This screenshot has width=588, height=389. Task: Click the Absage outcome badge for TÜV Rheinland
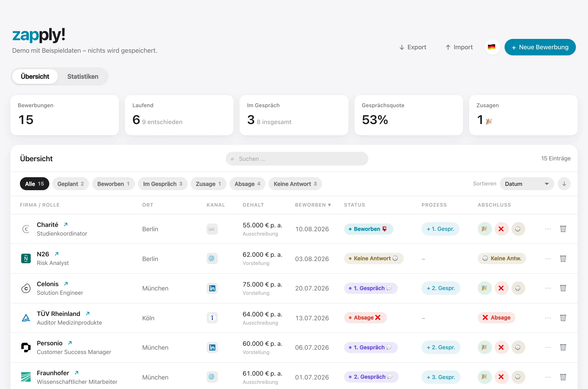(x=496, y=317)
